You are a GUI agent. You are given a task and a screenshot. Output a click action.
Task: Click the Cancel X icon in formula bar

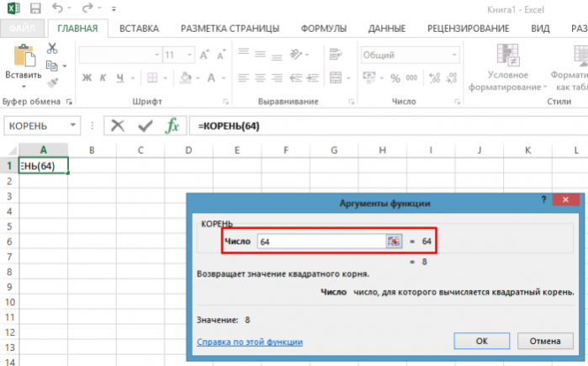point(118,125)
